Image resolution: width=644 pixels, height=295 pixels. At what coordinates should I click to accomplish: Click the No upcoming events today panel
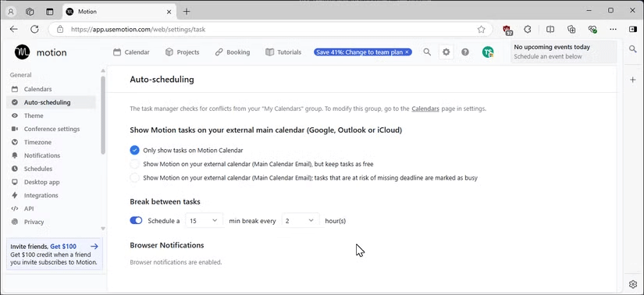(x=564, y=52)
